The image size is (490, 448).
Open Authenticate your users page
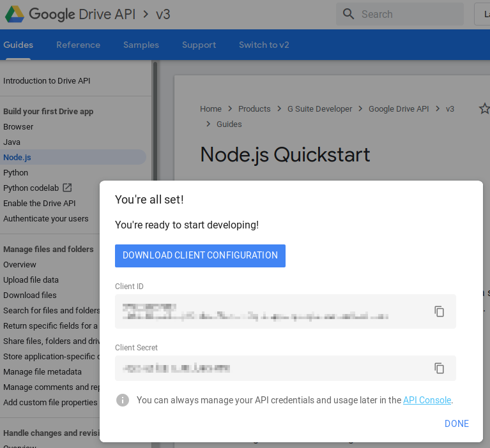point(45,218)
